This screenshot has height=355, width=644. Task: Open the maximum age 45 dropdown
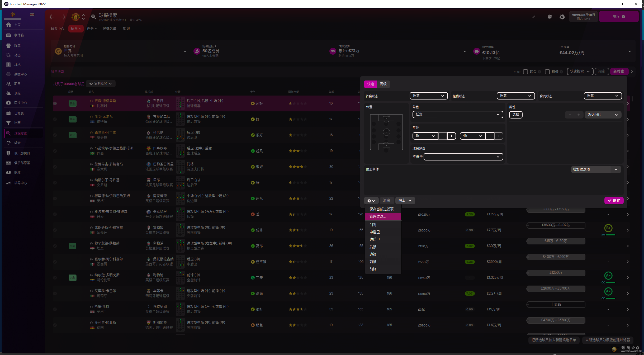(x=472, y=136)
